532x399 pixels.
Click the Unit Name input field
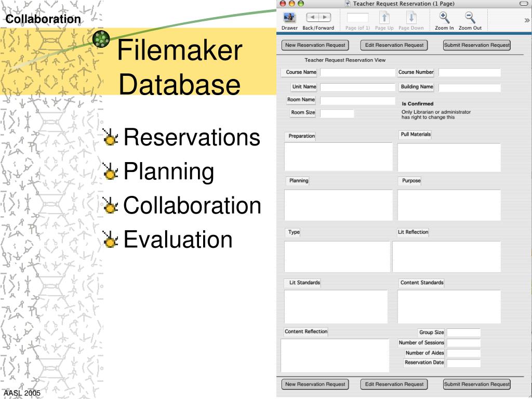pos(357,87)
